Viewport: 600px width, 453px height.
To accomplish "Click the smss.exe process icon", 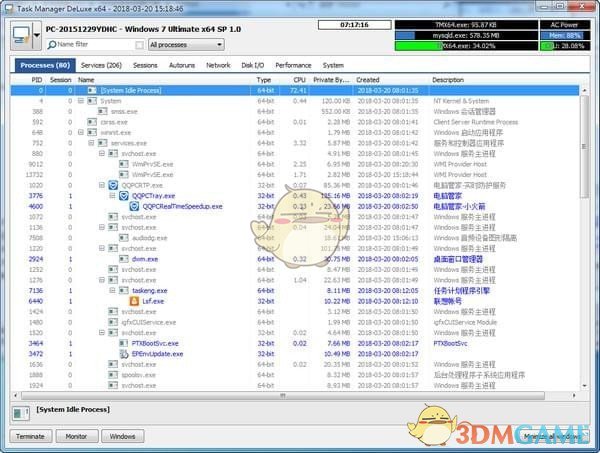I will (x=103, y=112).
